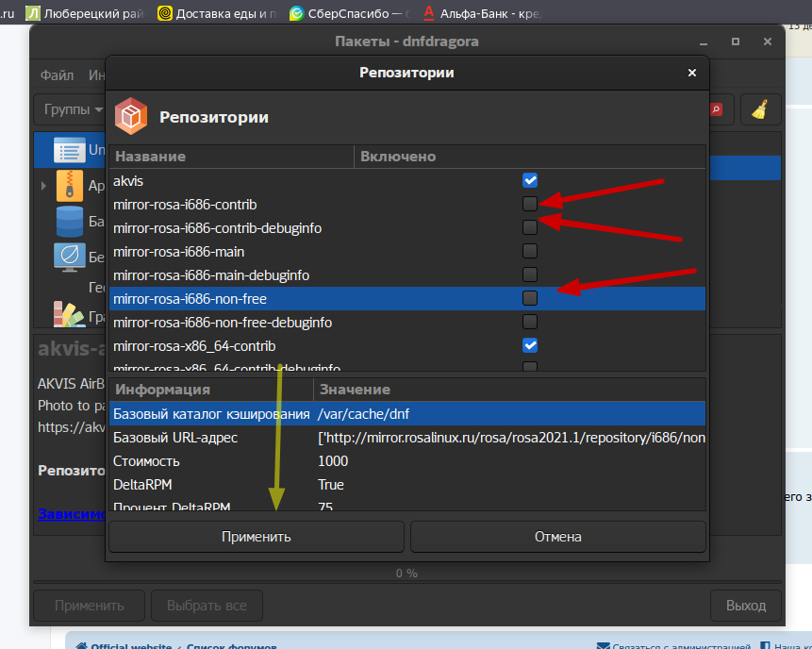The width and height of the screenshot is (812, 649).
Task: Select mirror-rosa-i686-non-free-debuginfo row name
Action: pos(223,323)
